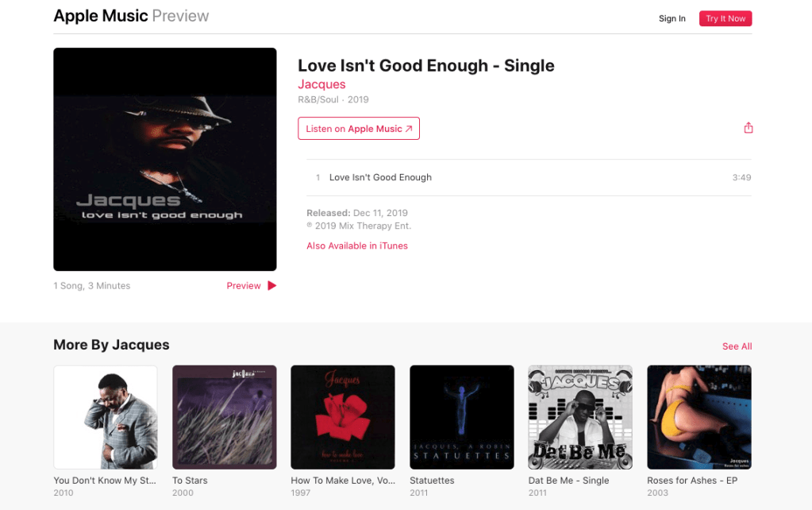Click the main Love Isn't Good Enough artwork
Viewport: 812px width, 510px height.
click(x=164, y=159)
